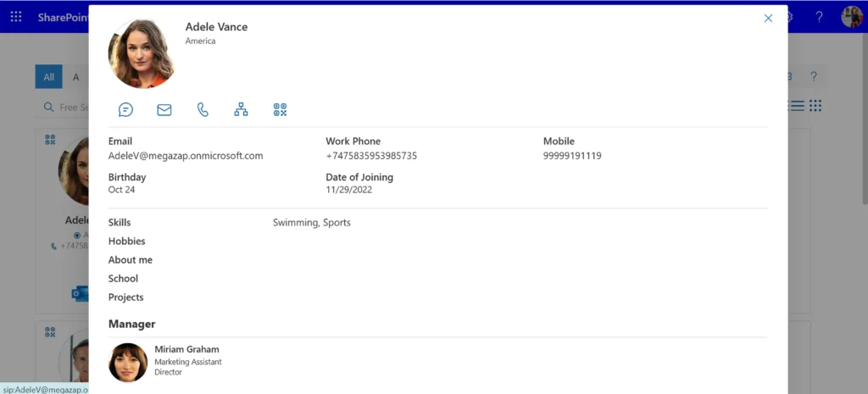Switch to the grid view icon

point(815,106)
